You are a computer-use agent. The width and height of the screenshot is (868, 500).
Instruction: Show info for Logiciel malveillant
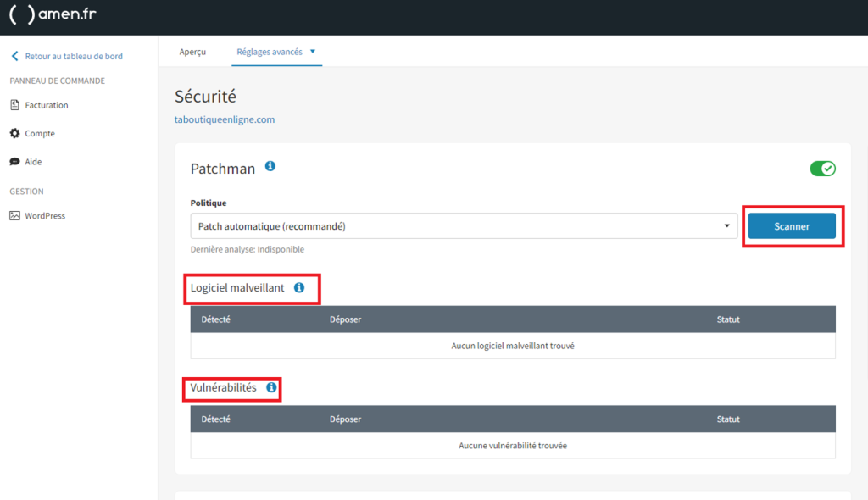click(x=298, y=288)
